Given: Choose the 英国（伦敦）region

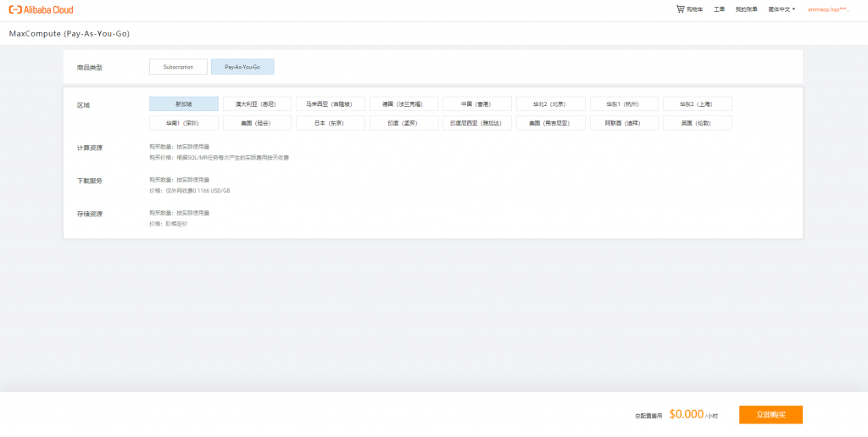Looking at the screenshot, I should (x=698, y=123).
